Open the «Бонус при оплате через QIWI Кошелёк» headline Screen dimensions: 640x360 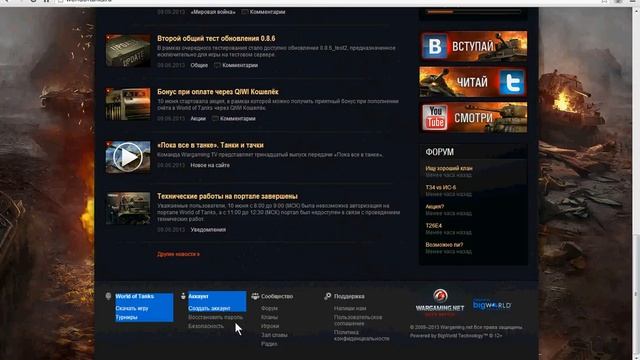point(218,91)
